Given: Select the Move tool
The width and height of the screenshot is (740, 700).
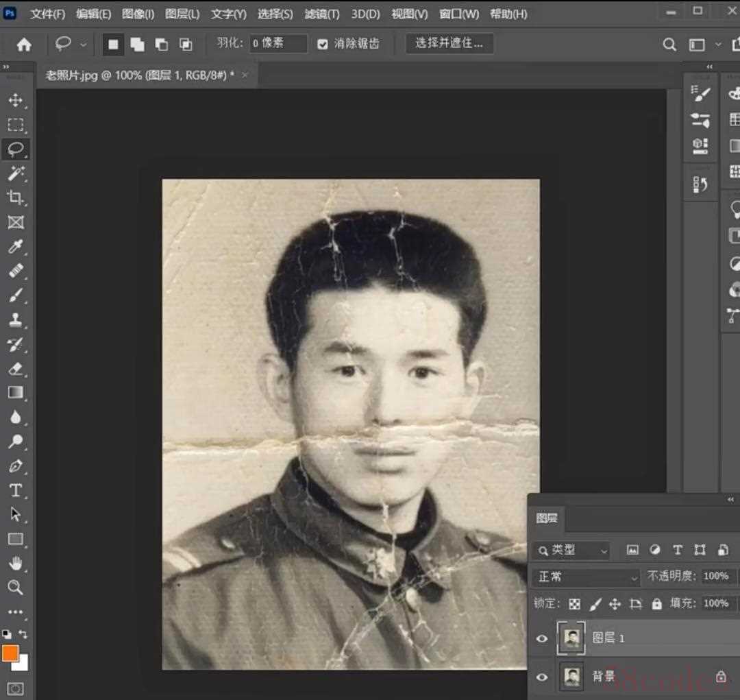Looking at the screenshot, I should tap(15, 101).
